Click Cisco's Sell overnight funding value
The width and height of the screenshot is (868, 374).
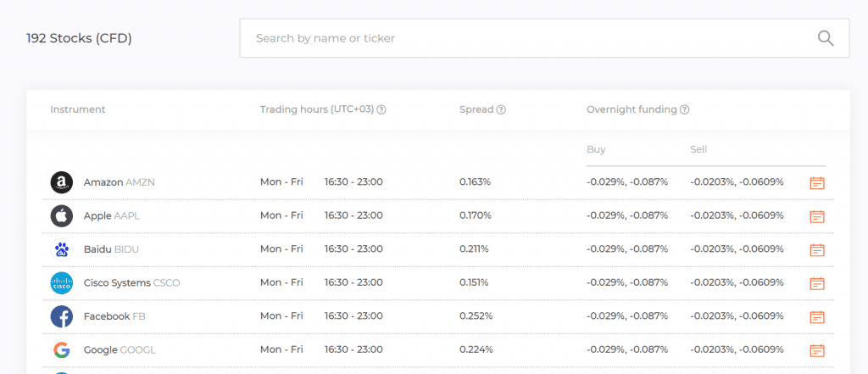click(x=737, y=283)
